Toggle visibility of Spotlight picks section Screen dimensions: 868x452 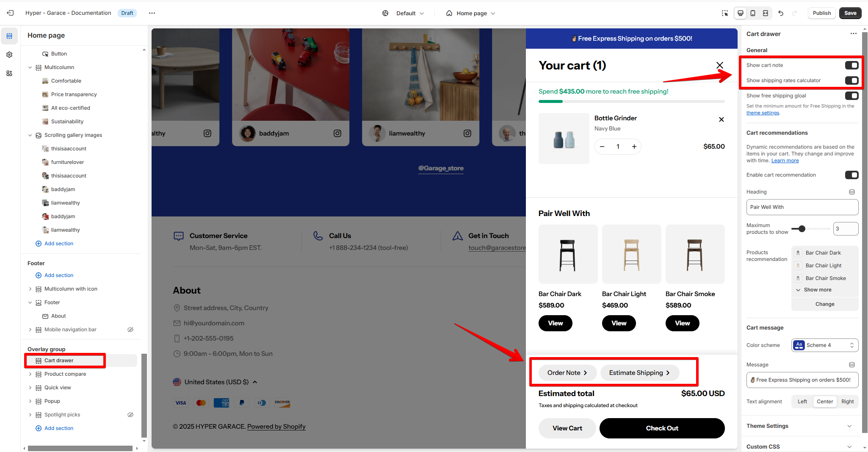pos(130,415)
